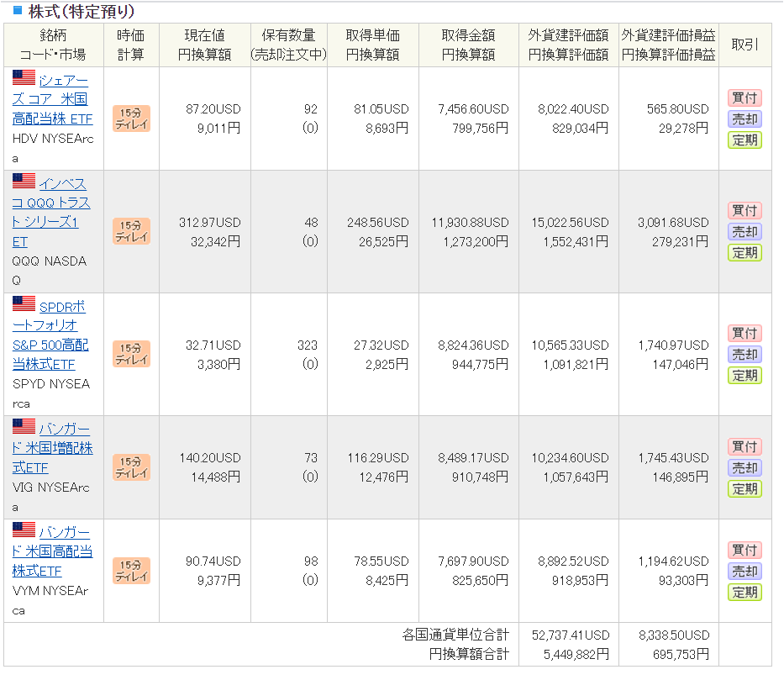Click 売却 button for SPYD
The height and width of the screenshot is (680, 784).
pyautogui.click(x=745, y=355)
